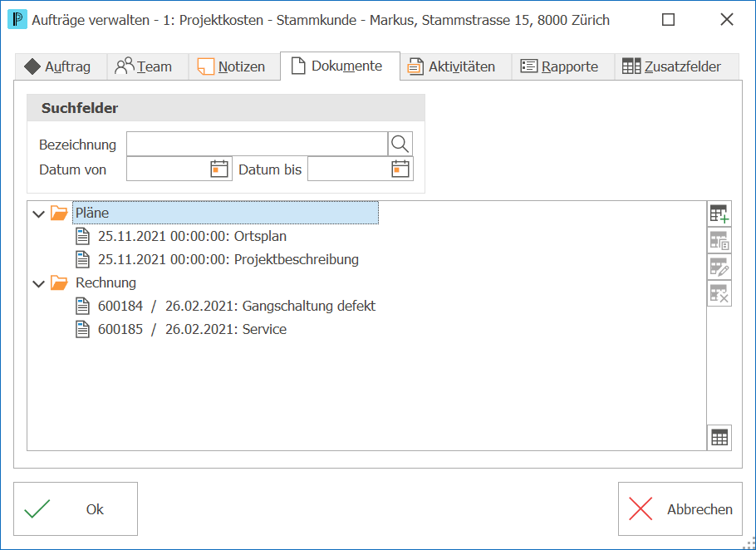Select '25.11.2021 00:00:00: Ortsplan' entry
Screen dimensions: 756x550
193,236
